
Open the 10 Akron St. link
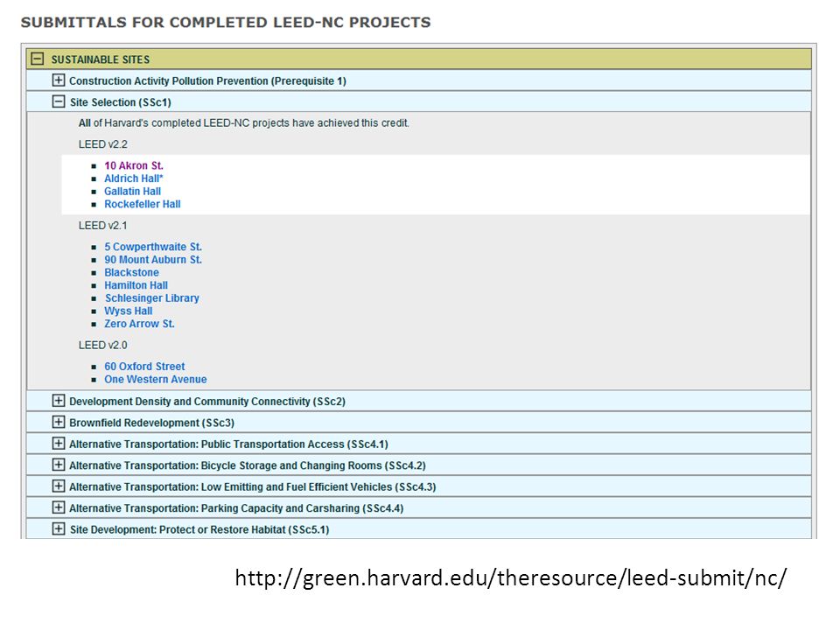click(134, 165)
